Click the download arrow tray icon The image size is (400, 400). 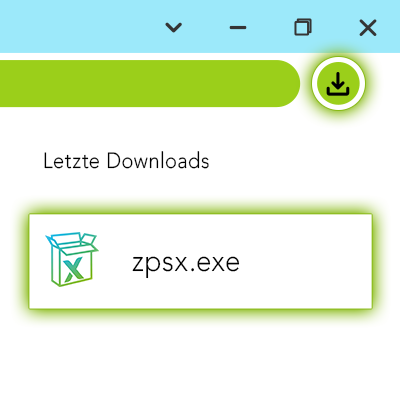tap(338, 84)
